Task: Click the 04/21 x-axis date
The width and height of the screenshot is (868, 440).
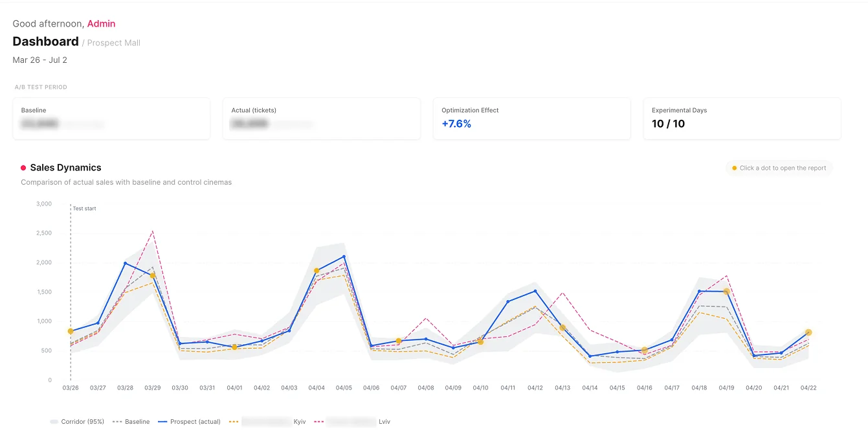Action: 781,388
